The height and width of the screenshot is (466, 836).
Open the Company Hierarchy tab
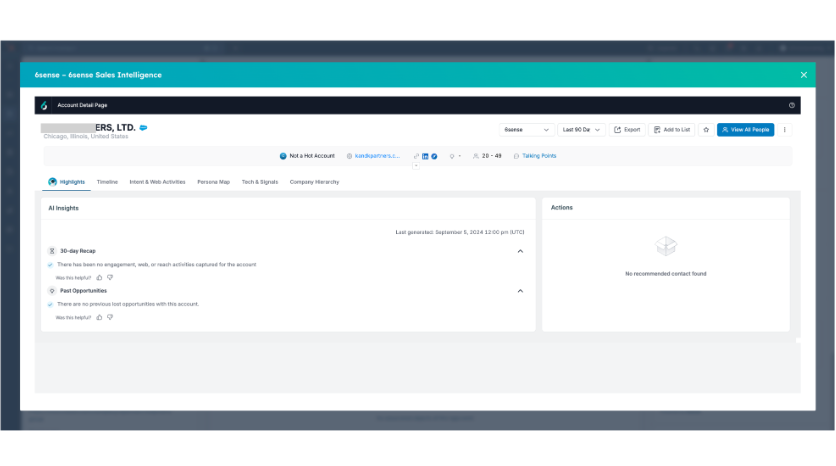pos(314,182)
